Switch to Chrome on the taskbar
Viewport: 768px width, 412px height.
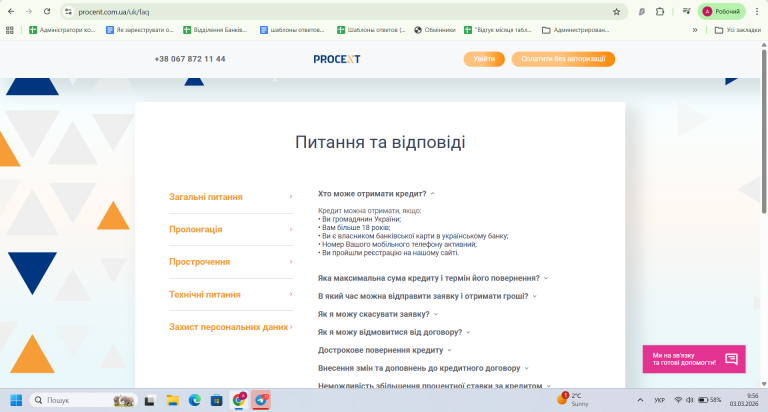tap(239, 400)
